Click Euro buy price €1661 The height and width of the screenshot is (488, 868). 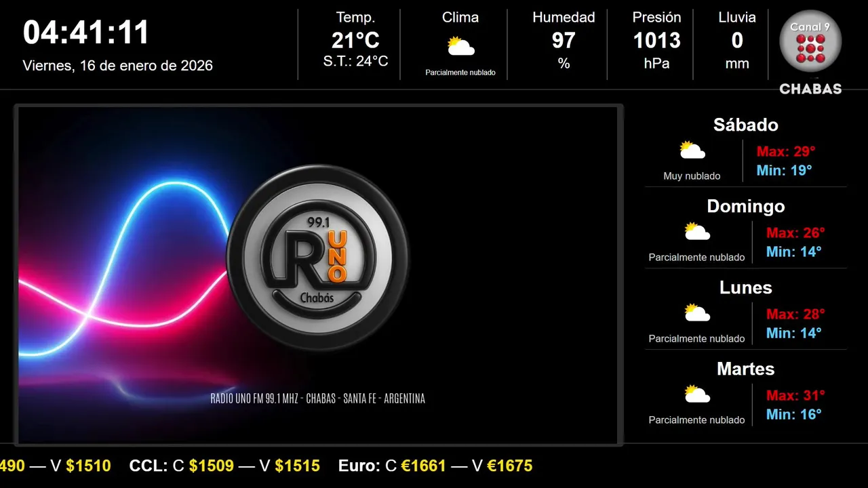tap(424, 466)
